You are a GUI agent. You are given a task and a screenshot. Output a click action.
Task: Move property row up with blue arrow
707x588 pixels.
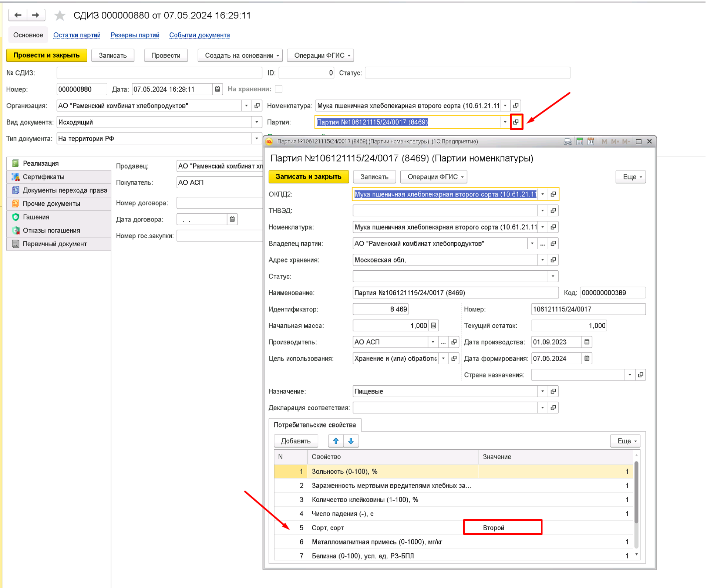(x=336, y=441)
